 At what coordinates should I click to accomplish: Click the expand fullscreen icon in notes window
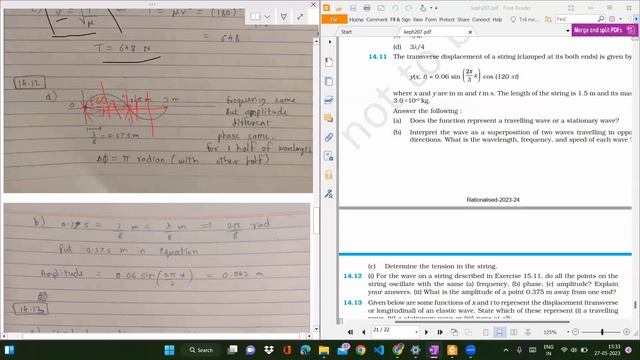pyautogui.click(x=300, y=16)
